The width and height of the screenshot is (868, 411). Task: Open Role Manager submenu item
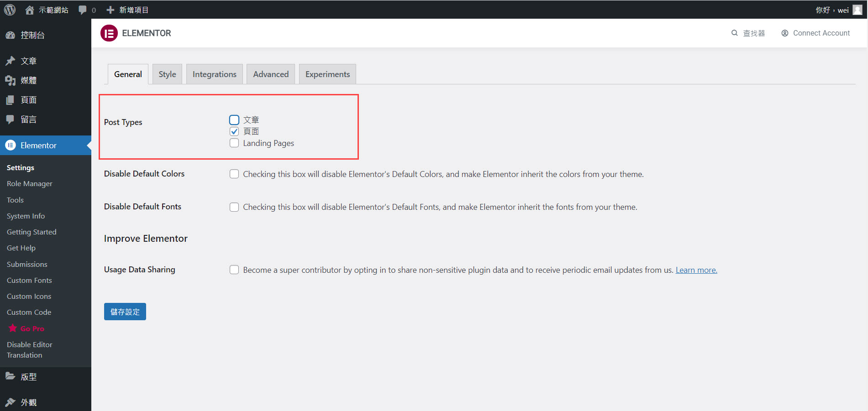click(x=30, y=183)
